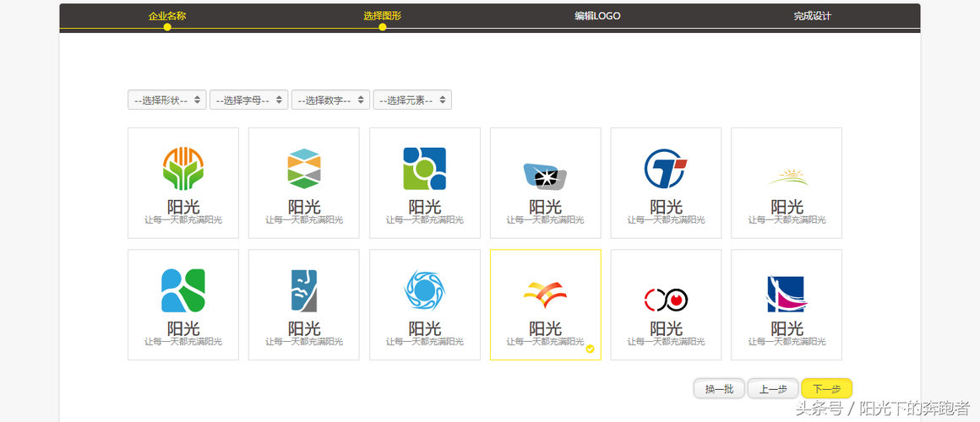This screenshot has width=980, height=422.
Task: Click the 换一批 button
Action: (719, 388)
